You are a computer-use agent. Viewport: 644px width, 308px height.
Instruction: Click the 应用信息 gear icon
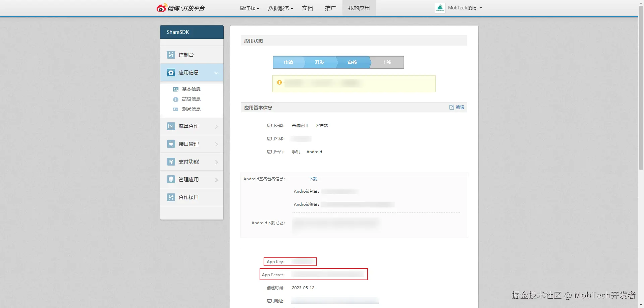coord(171,72)
